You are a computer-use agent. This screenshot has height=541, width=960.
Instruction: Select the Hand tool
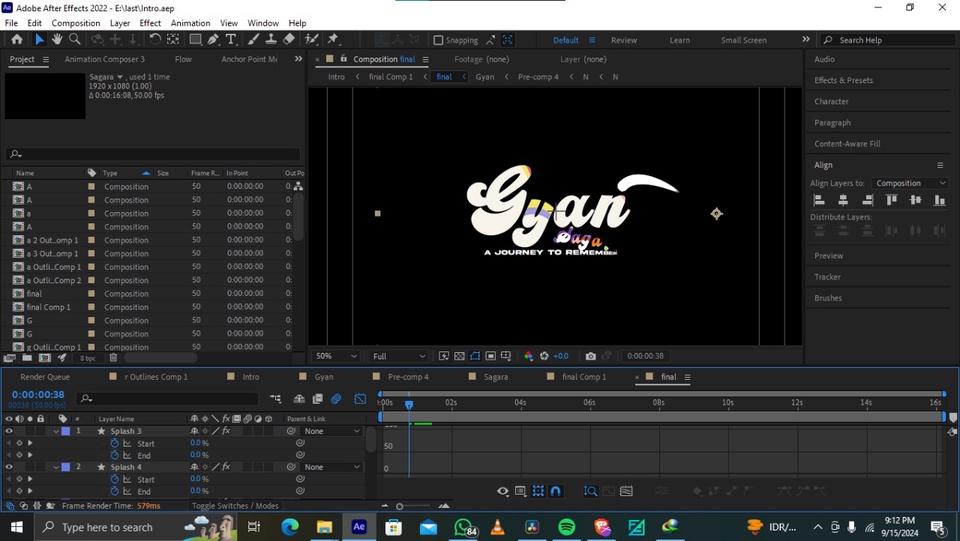pyautogui.click(x=57, y=39)
